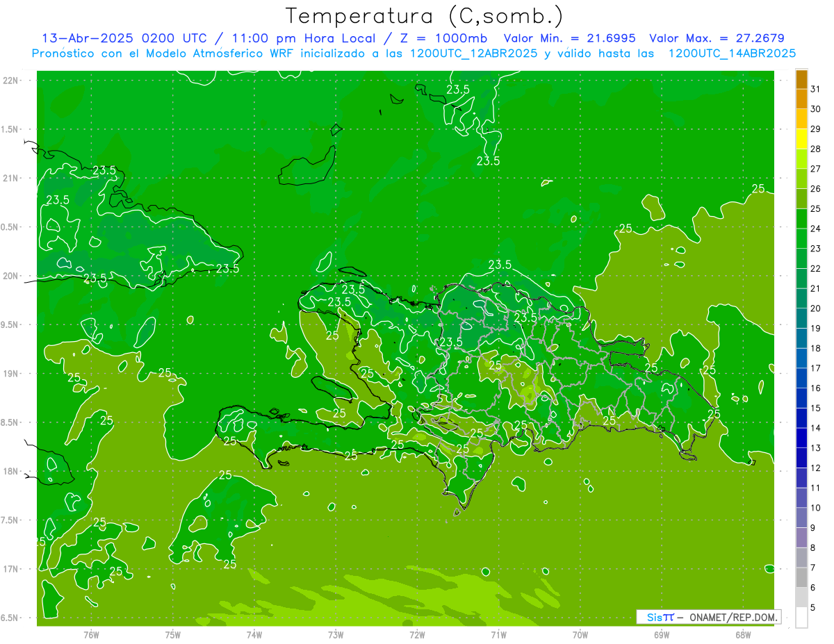Click the "18N" latitude axis label
The height and width of the screenshot is (644, 834).
[x=11, y=471]
